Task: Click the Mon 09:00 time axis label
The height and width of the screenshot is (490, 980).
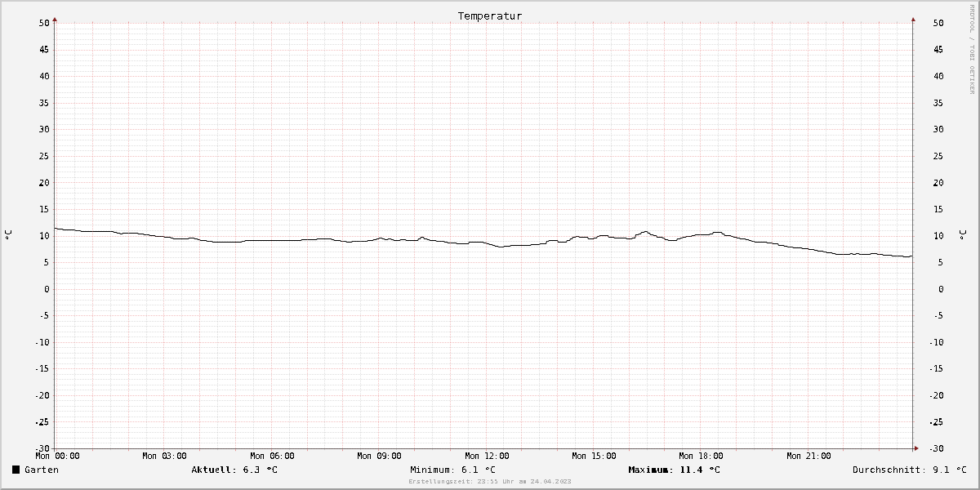Action: [x=380, y=456]
